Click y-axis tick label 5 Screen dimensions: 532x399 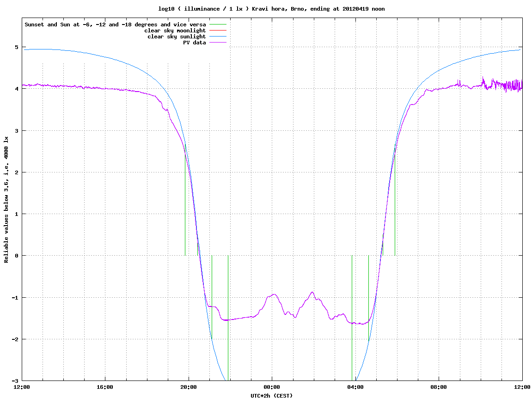[17, 47]
